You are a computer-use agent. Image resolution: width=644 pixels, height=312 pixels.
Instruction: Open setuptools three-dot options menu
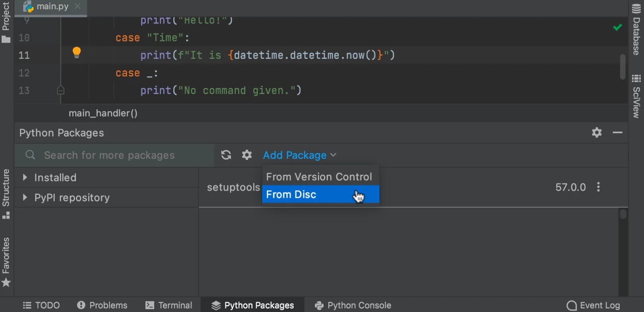click(598, 187)
